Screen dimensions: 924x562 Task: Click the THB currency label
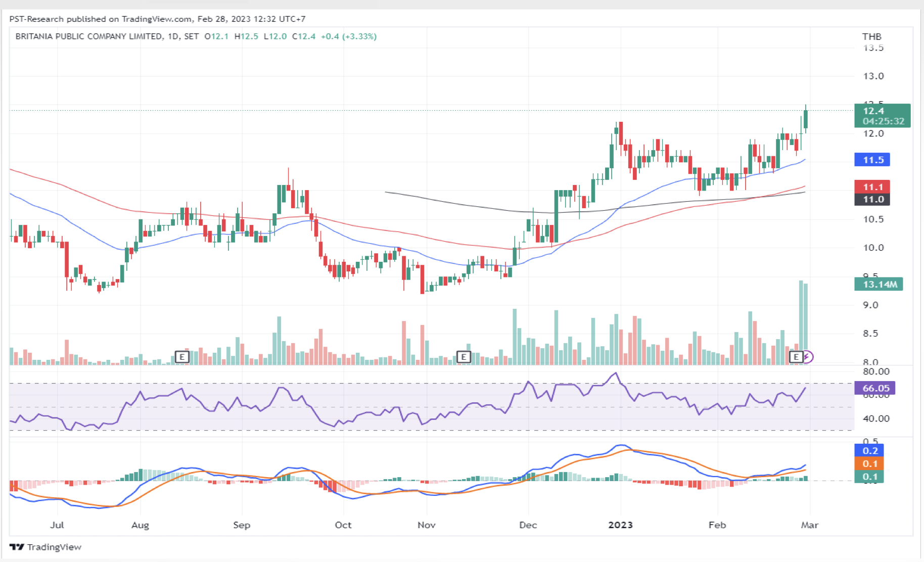[x=872, y=36]
